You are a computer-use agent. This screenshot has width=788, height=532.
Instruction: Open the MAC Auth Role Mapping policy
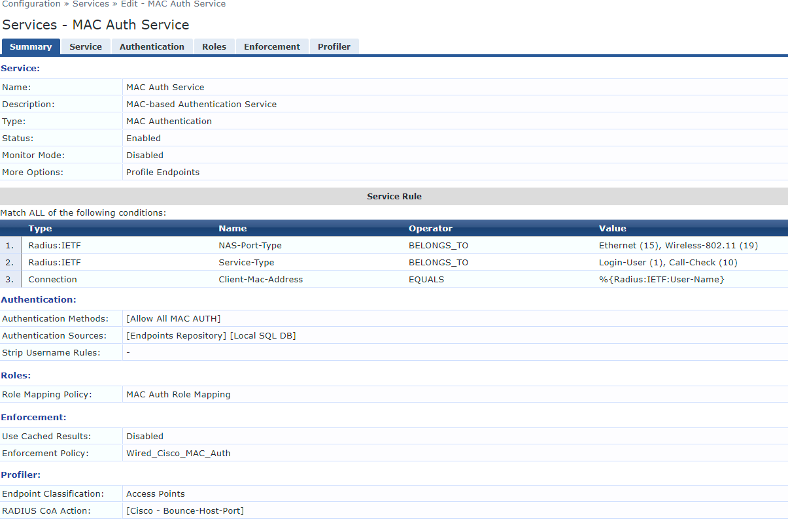click(x=179, y=394)
